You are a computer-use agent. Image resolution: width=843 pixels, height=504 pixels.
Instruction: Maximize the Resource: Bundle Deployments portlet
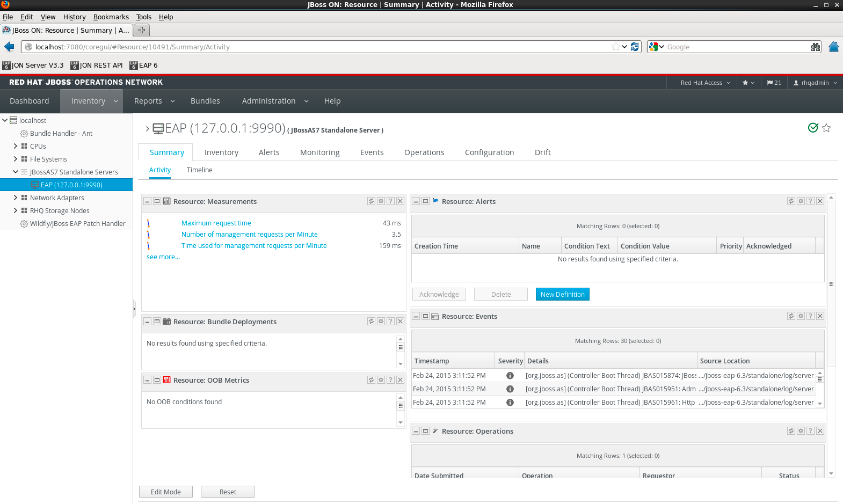(157, 322)
